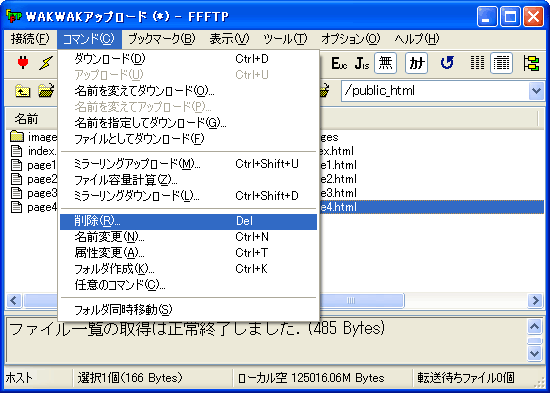The height and width of the screenshot is (393, 550).
Task: Select the local images folder icon
Action: click(x=17, y=137)
